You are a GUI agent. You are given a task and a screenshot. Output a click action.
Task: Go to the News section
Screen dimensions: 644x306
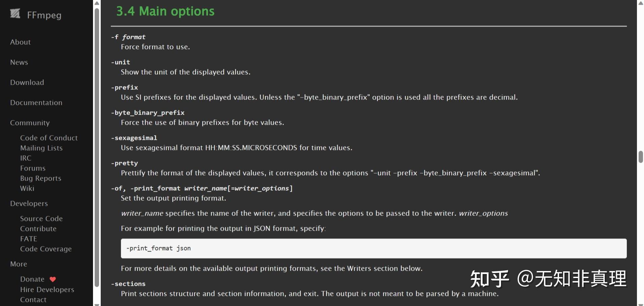19,62
